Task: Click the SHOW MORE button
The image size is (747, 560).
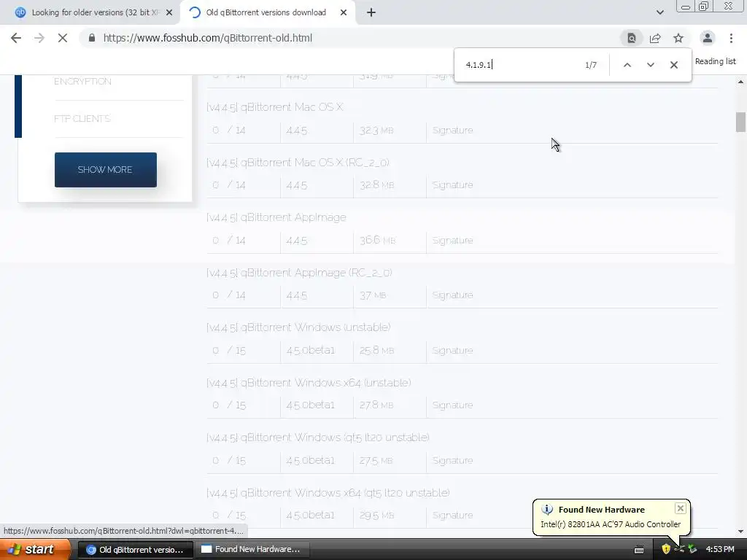Action: click(105, 169)
